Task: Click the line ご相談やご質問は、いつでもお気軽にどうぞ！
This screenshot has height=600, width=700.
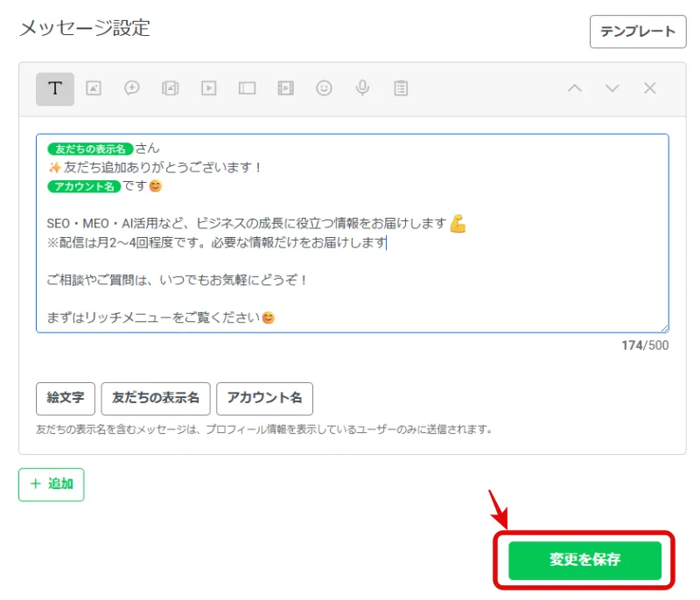Action: (177, 280)
